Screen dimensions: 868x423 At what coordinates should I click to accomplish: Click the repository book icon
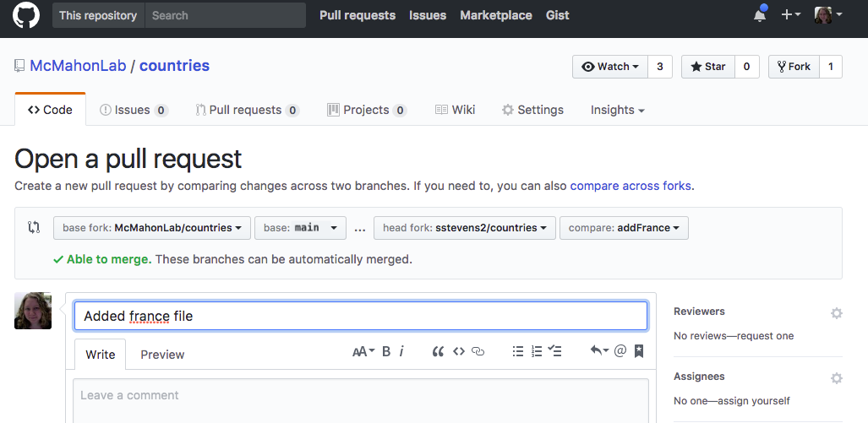point(20,66)
